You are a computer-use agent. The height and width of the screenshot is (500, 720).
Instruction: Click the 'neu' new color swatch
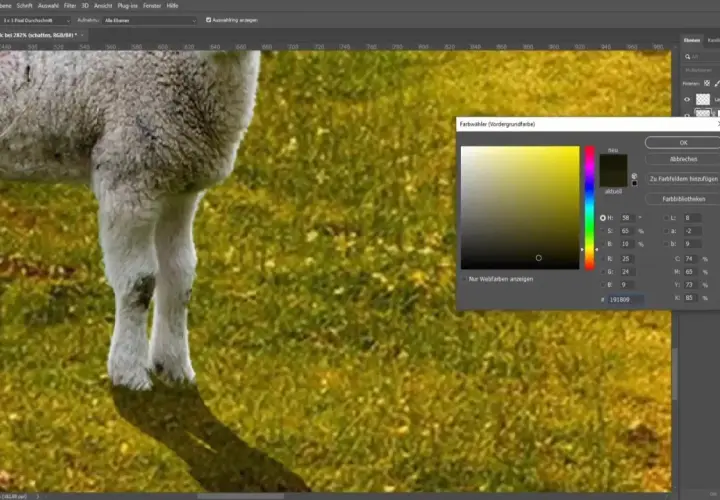613,163
